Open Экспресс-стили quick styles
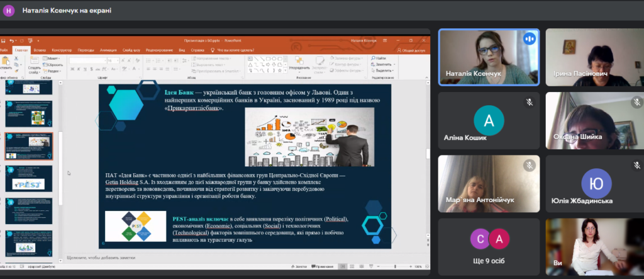The height and width of the screenshot is (279, 644). (319, 64)
